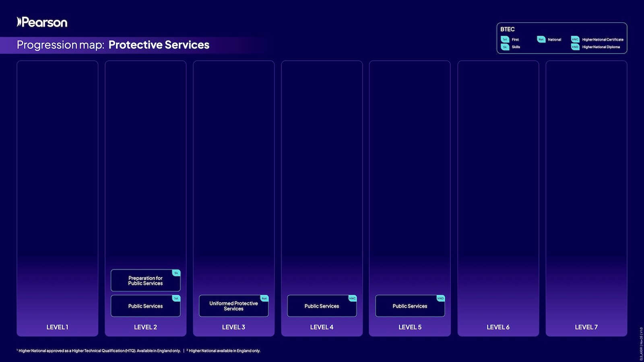644x362 pixels.
Task: Click the Sk badge on Preparation for Public Services
Action: (x=176, y=273)
